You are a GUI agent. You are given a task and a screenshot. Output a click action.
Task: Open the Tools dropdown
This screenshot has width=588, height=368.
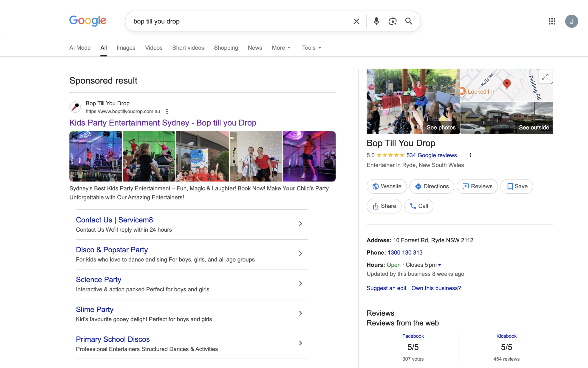[x=311, y=48]
